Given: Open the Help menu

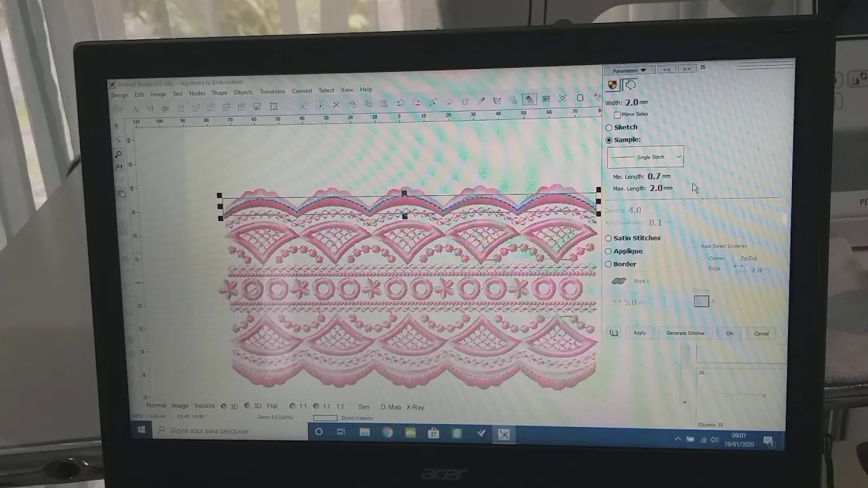Looking at the screenshot, I should [x=366, y=89].
